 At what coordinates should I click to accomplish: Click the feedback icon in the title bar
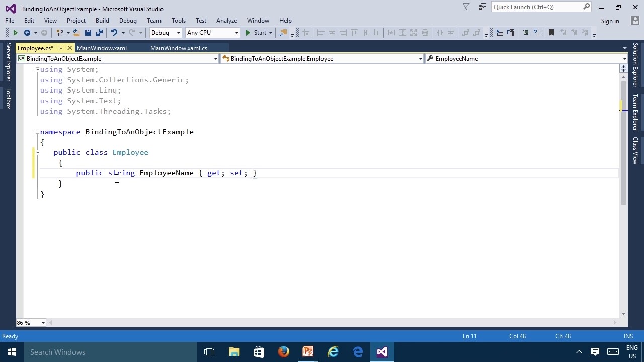(x=482, y=7)
